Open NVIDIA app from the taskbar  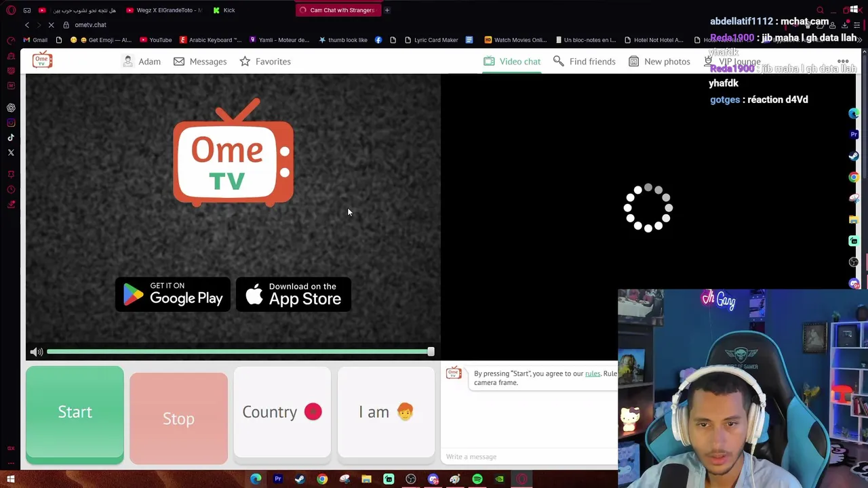click(x=500, y=479)
